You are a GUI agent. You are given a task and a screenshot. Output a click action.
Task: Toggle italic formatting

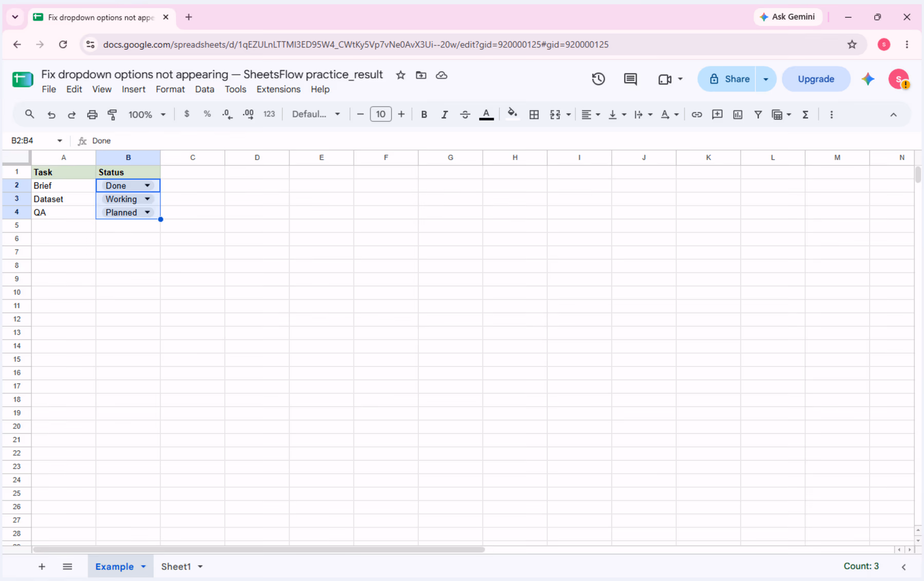445,114
